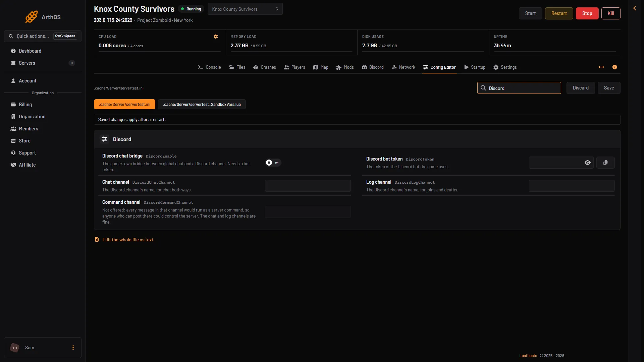The height and width of the screenshot is (362, 644).
Task: Open the Support page
Action: [x=43, y=153]
